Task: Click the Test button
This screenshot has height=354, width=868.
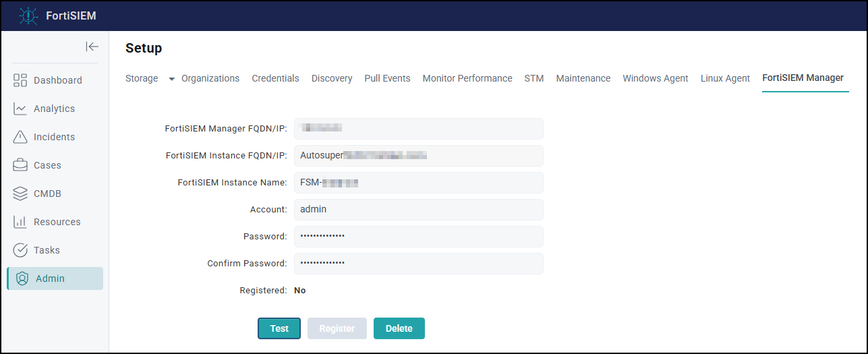Action: coord(279,328)
